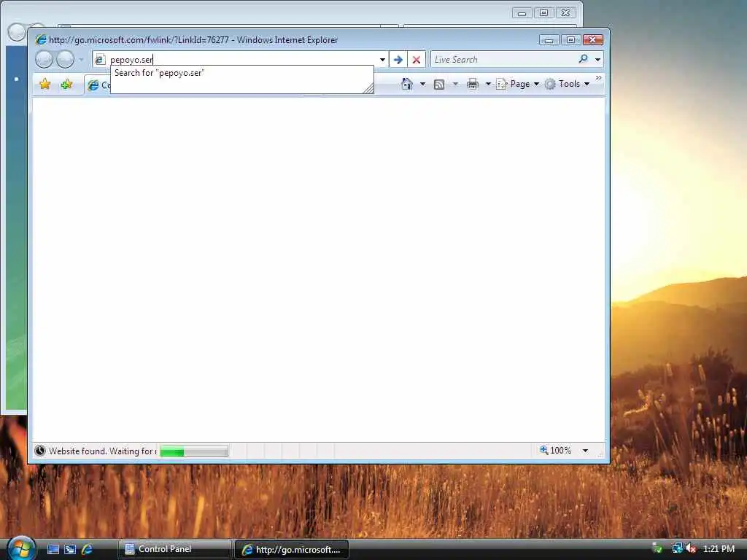Image resolution: width=747 pixels, height=560 pixels.
Task: Click the network tray icon
Action: click(677, 548)
